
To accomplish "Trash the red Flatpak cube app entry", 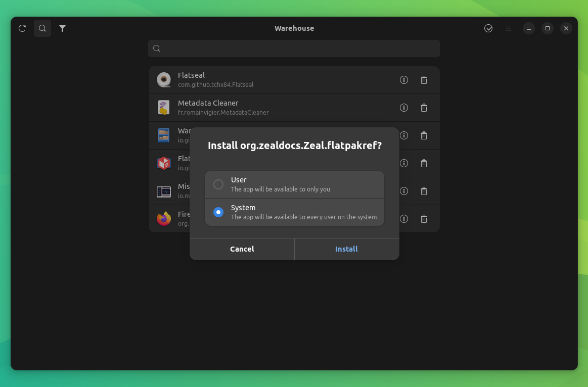I will pos(424,163).
